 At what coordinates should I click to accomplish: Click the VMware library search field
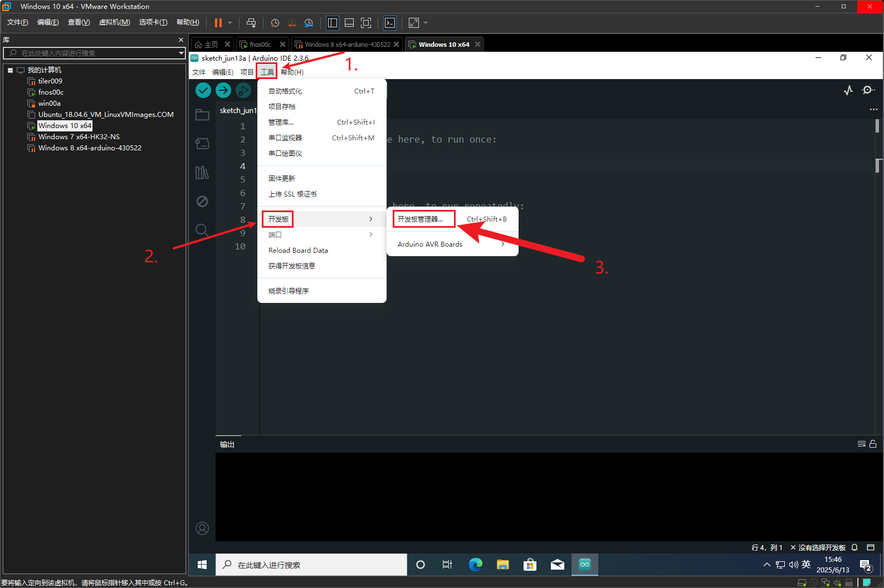95,53
